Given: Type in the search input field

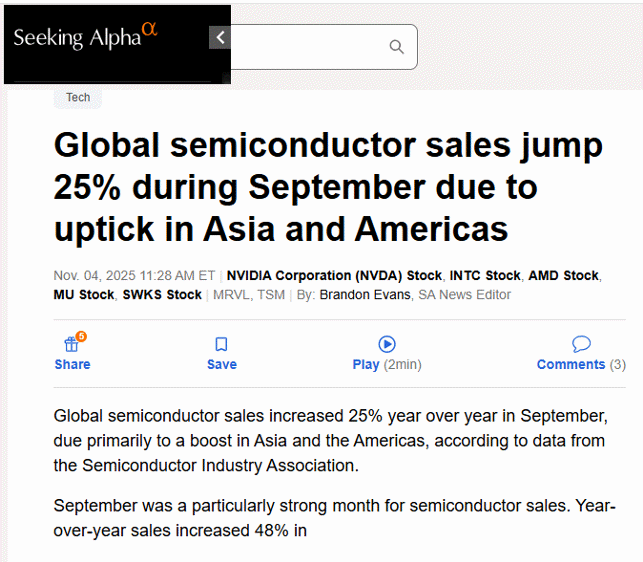Looking at the screenshot, I should pos(310,47).
